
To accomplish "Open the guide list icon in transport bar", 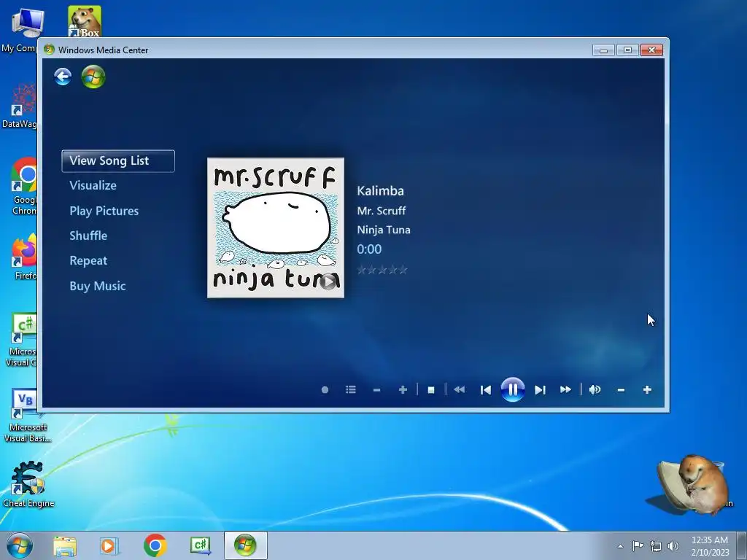I will click(351, 389).
